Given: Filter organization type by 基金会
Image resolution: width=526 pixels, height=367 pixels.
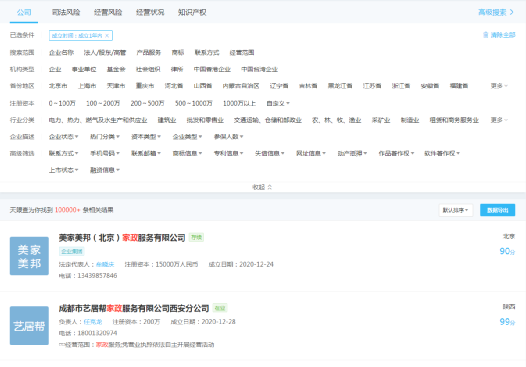Looking at the screenshot, I should point(116,69).
